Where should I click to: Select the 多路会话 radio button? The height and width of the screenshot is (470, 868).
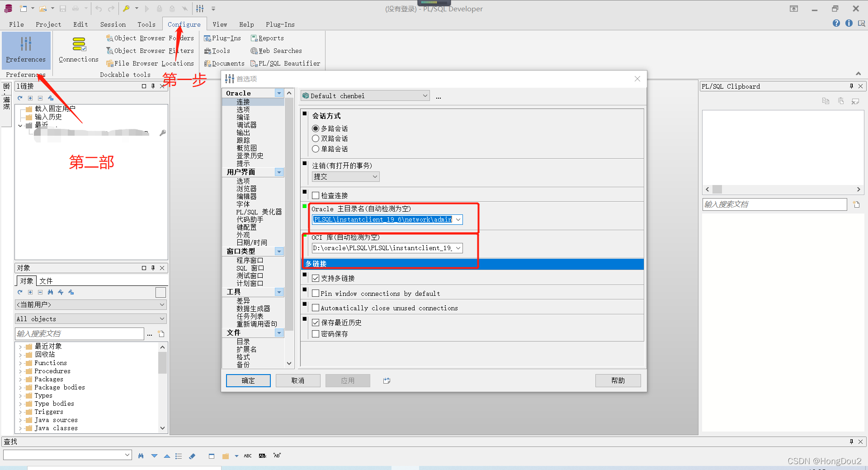point(316,128)
